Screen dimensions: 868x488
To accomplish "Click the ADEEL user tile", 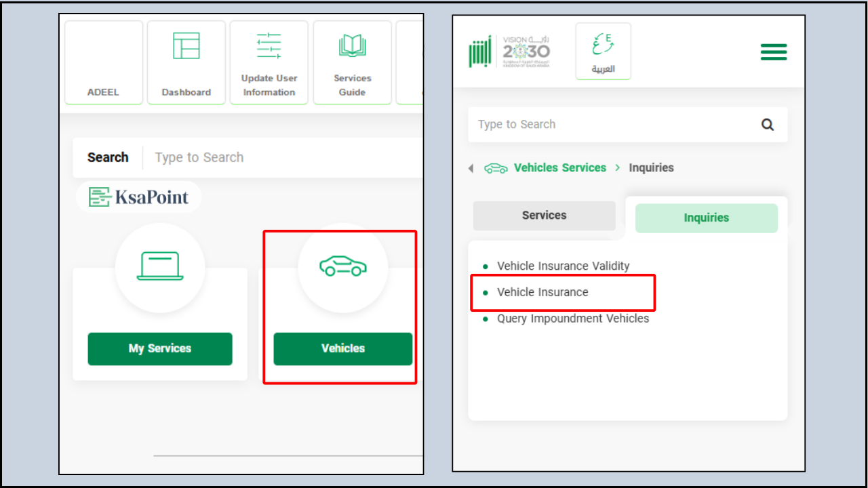I will [x=103, y=62].
